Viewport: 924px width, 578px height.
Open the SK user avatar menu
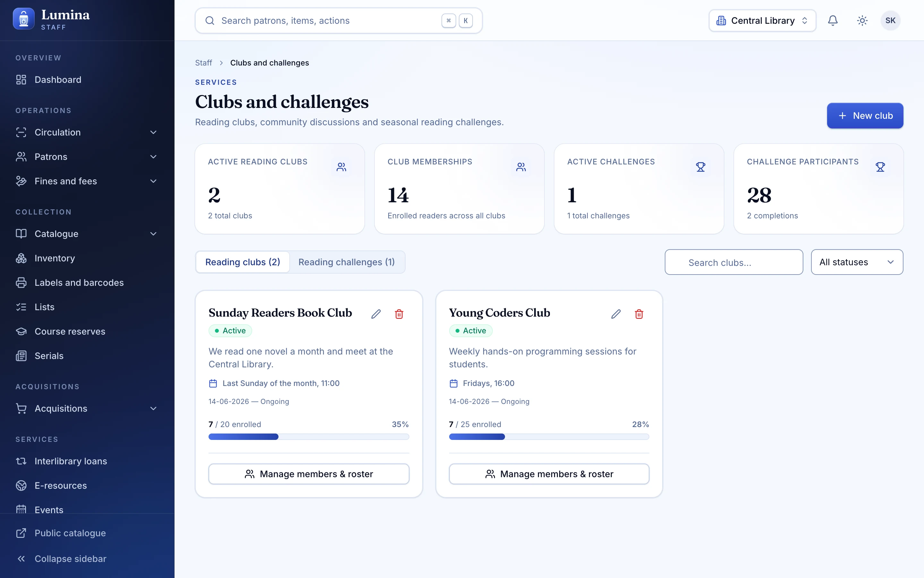[x=890, y=21]
